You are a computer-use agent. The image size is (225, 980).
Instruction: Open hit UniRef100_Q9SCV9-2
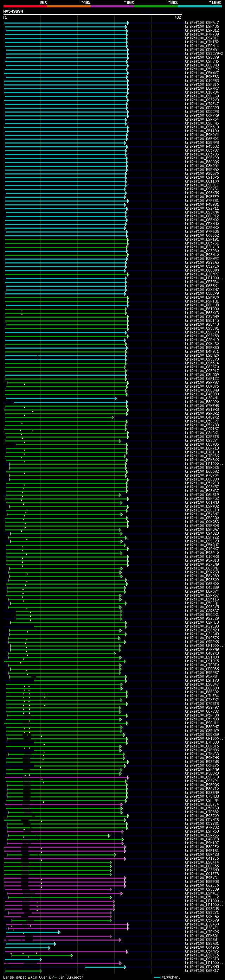click(x=204, y=53)
